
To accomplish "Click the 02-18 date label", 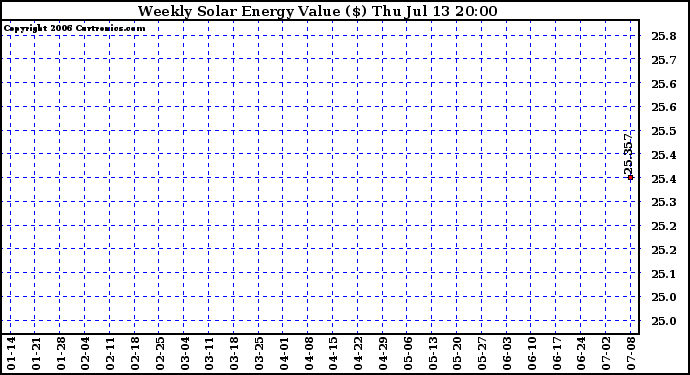I will pos(135,353).
